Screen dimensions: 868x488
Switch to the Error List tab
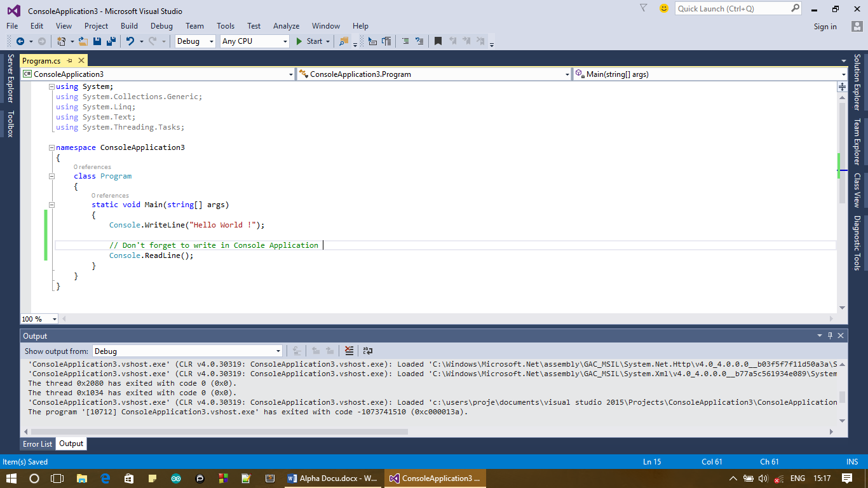[37, 444]
